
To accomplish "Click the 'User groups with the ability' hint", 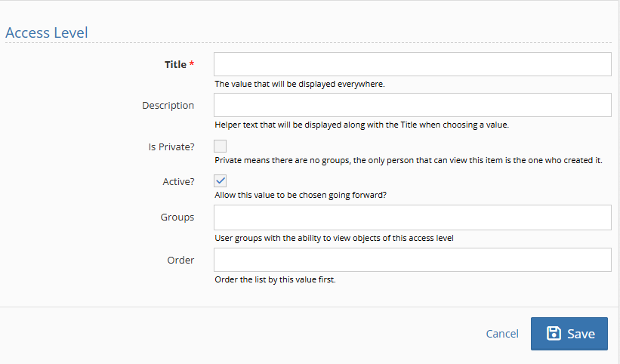I will click(334, 239).
